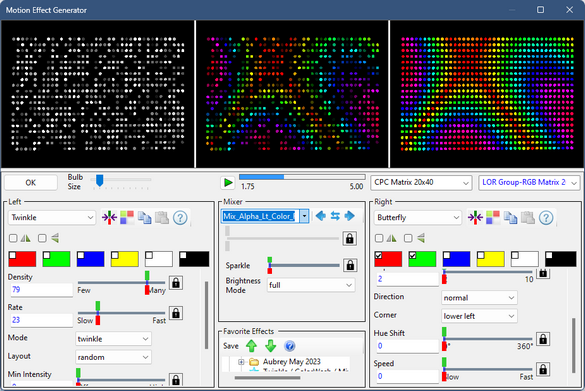Click Save in Favorite Effects
This screenshot has height=391, width=585.
coord(231,346)
